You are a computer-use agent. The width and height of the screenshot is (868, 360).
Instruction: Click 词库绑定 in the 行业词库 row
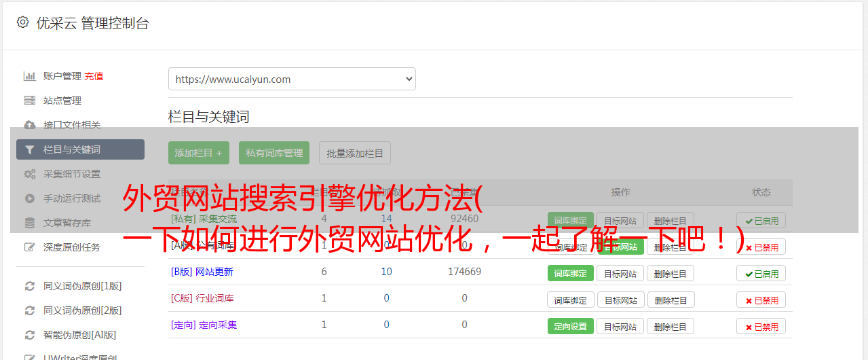coord(571,300)
